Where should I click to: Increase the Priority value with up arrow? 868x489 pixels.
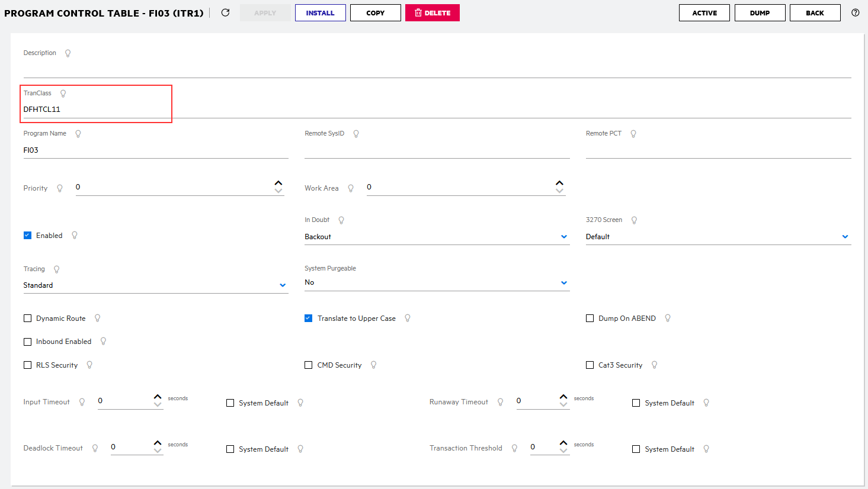tap(278, 183)
